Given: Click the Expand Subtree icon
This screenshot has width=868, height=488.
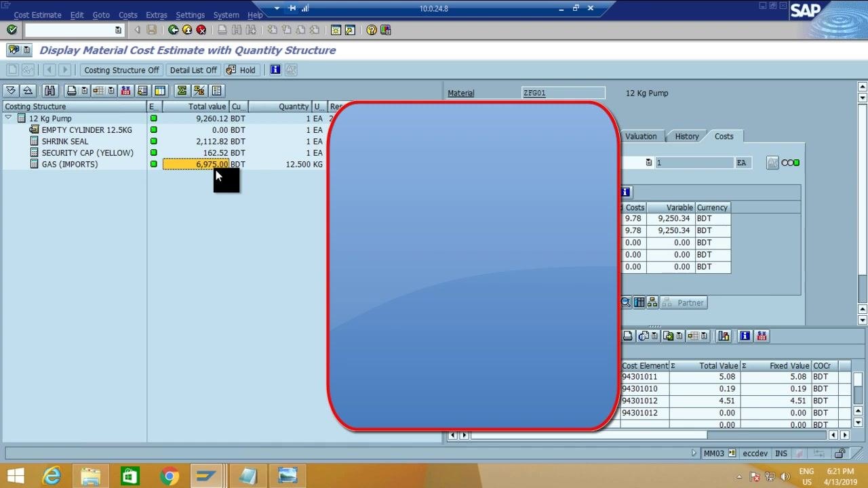Looking at the screenshot, I should point(12,91).
